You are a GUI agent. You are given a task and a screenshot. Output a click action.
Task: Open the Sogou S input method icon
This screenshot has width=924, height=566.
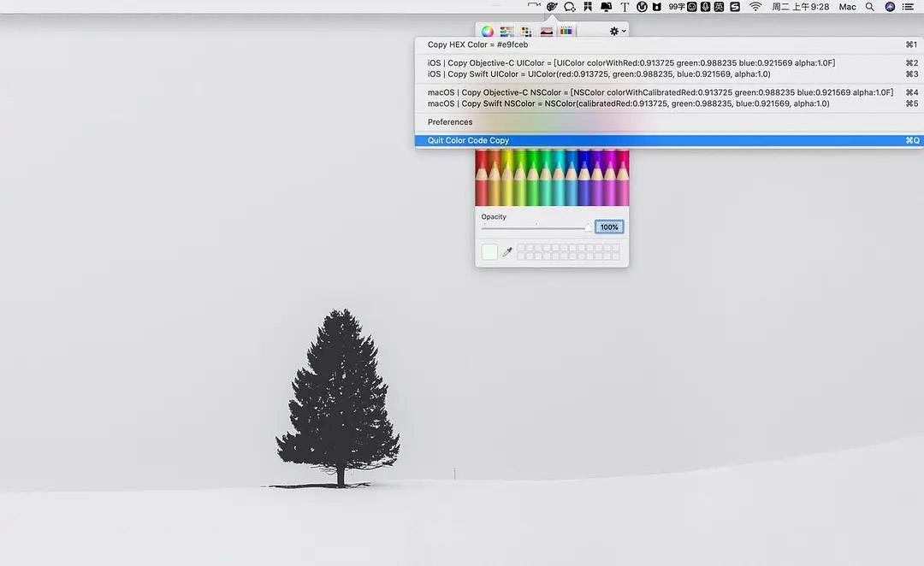tap(735, 7)
